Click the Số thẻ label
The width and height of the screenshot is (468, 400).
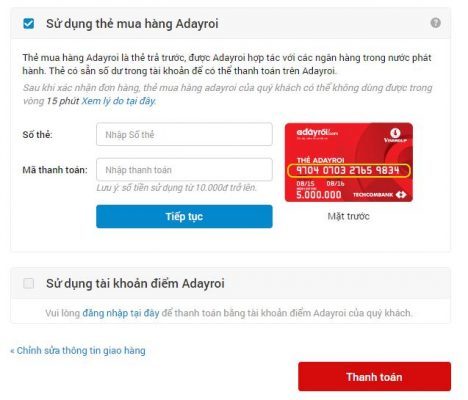[x=37, y=135]
